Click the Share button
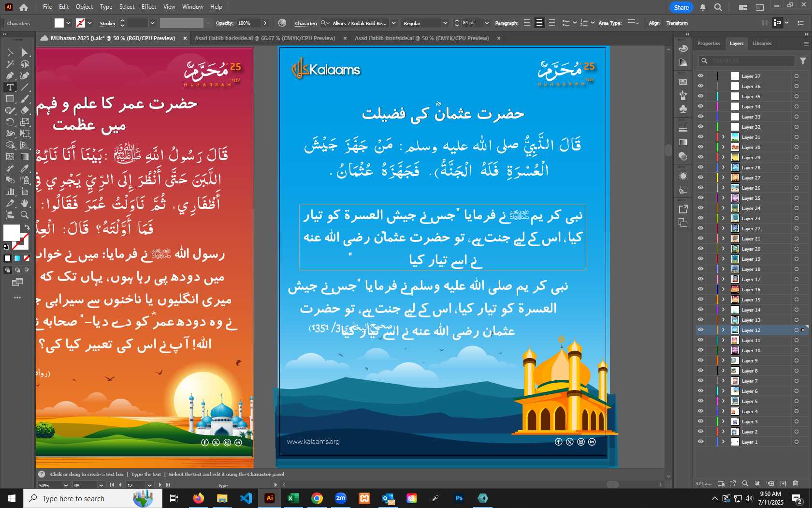 tap(681, 7)
